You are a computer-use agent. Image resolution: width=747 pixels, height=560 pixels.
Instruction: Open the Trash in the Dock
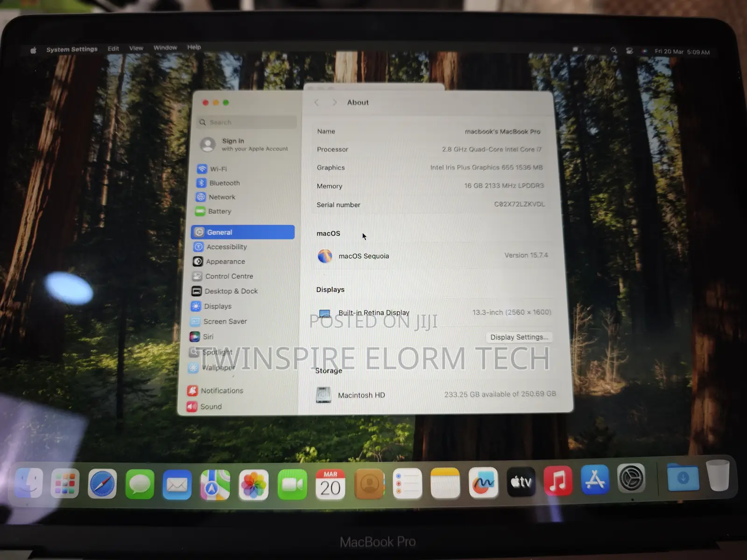point(718,475)
